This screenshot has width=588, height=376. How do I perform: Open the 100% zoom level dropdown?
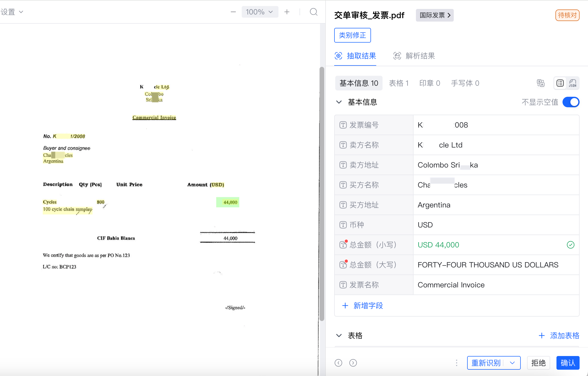pyautogui.click(x=260, y=12)
